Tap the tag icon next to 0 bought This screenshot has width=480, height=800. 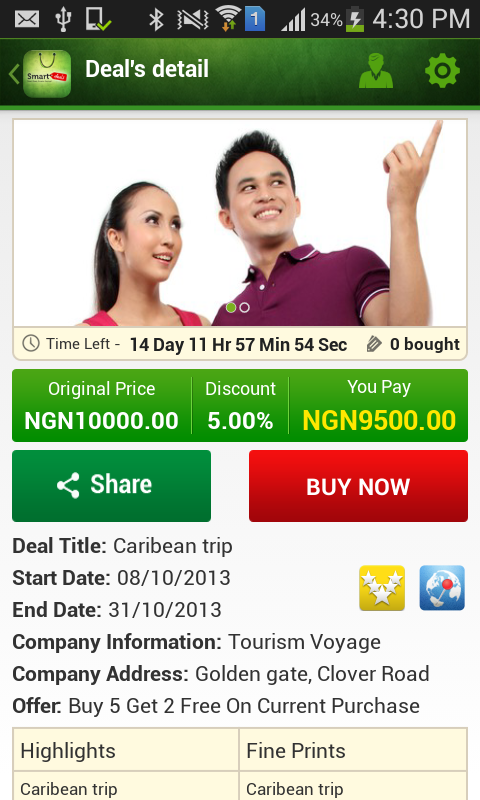click(374, 344)
